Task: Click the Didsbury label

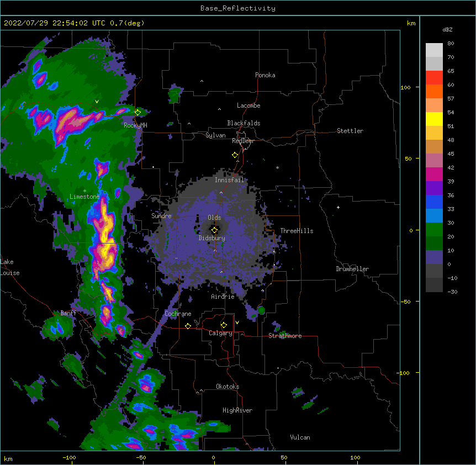Action: pos(211,238)
